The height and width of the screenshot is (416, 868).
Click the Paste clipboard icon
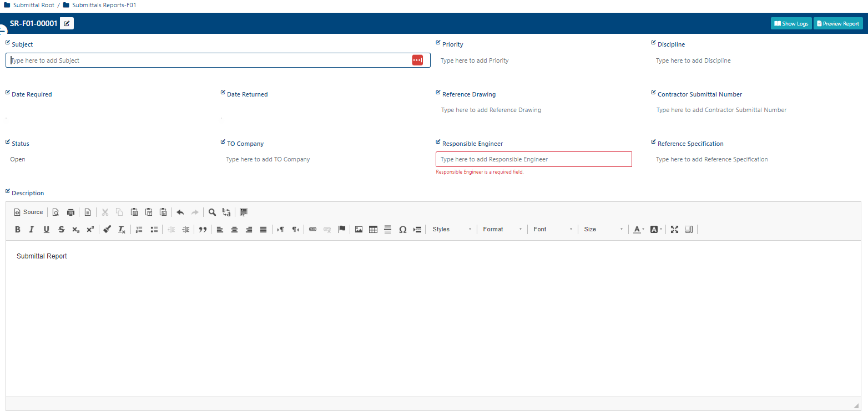tap(134, 212)
